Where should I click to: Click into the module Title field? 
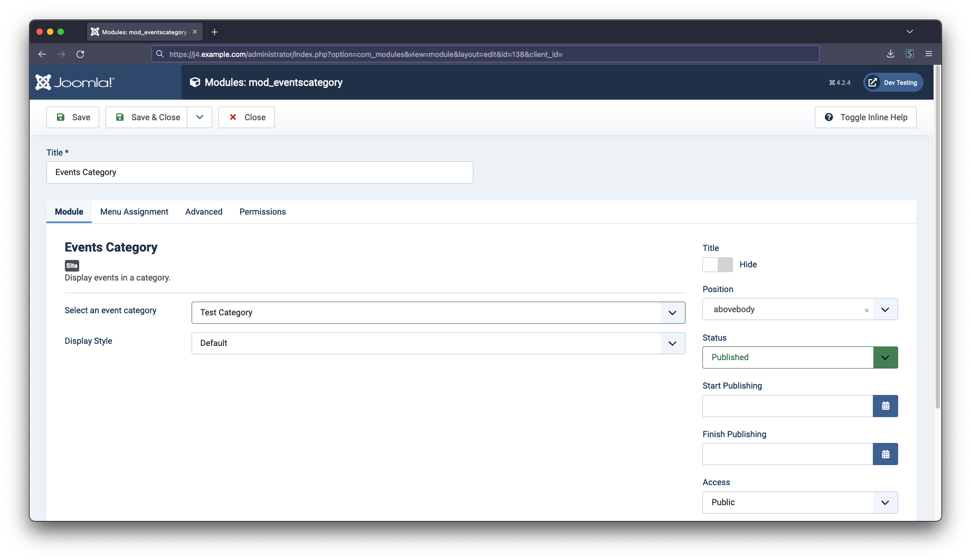260,172
